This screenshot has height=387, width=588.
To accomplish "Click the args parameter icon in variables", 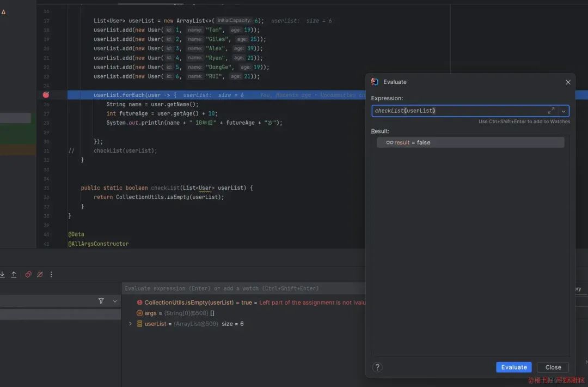I will pos(139,313).
